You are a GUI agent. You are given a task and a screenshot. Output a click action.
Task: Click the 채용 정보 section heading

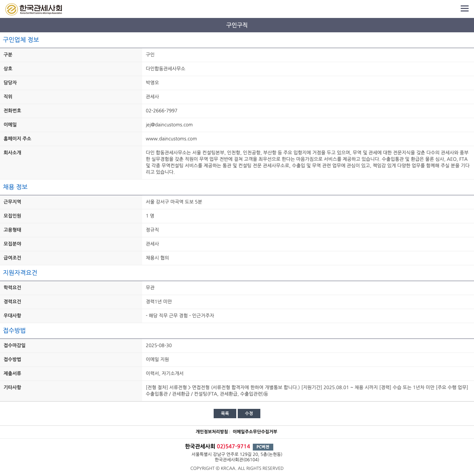coord(15,187)
